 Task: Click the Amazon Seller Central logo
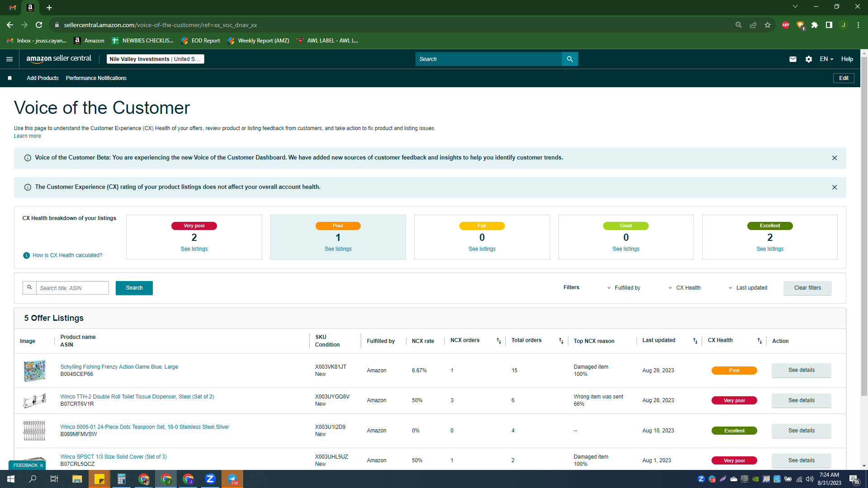pyautogui.click(x=59, y=59)
